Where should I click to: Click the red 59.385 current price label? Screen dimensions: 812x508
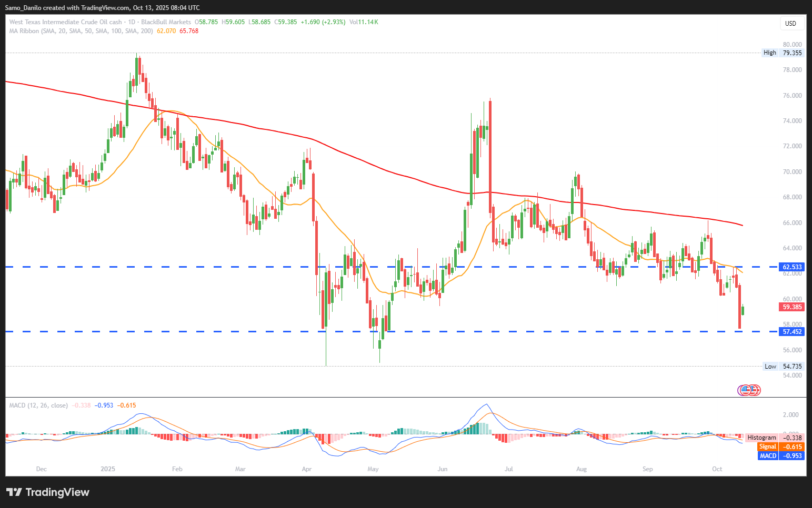point(792,307)
